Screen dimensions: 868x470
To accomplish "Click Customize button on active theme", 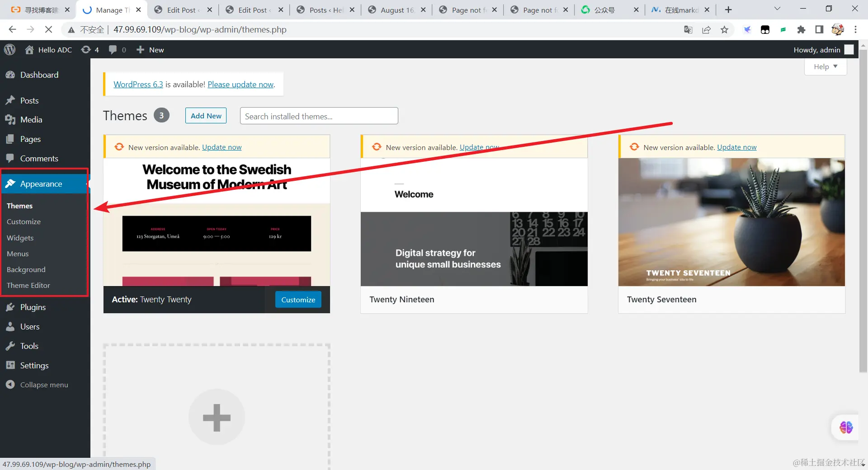I will click(298, 300).
